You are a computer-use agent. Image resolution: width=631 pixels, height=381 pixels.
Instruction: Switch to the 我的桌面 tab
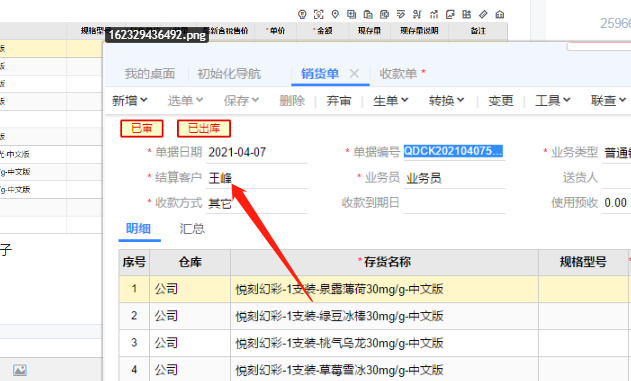[x=150, y=74]
